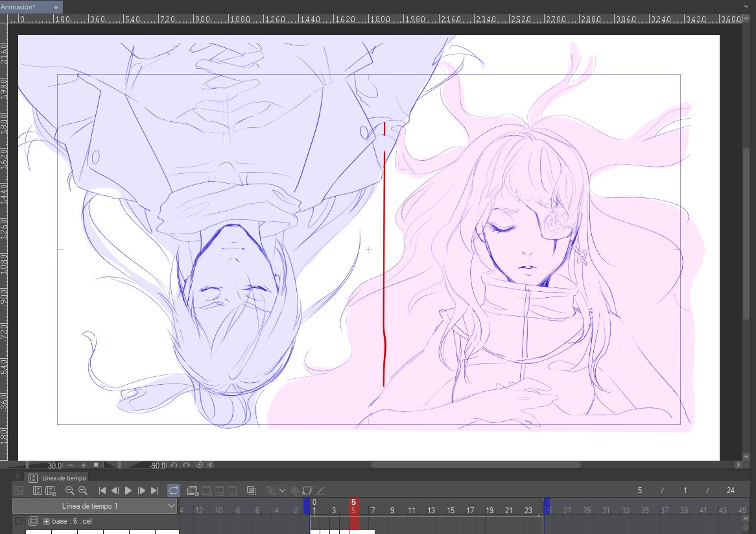
Task: Click frame 19 on timeline ruler
Action: pyautogui.click(x=490, y=510)
